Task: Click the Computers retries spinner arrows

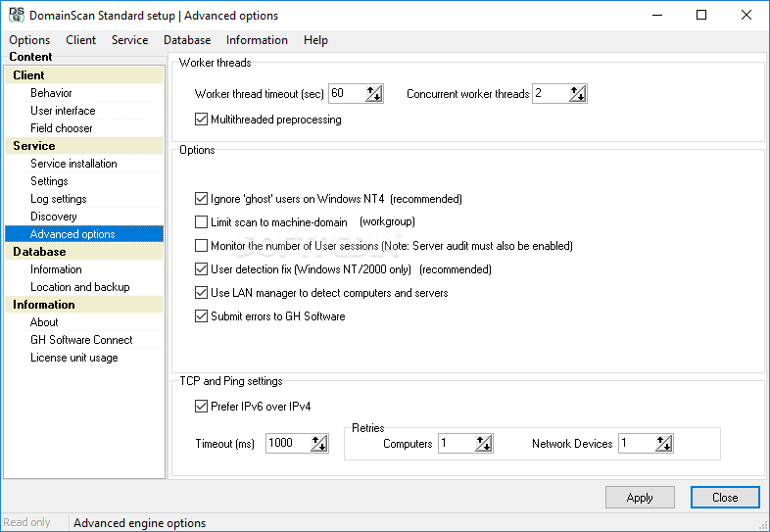Action: [484, 443]
